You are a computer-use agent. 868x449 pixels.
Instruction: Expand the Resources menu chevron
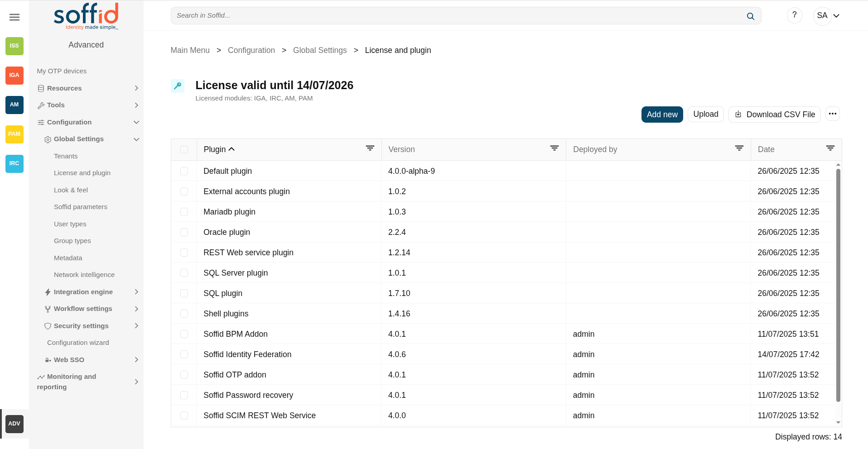(x=136, y=88)
